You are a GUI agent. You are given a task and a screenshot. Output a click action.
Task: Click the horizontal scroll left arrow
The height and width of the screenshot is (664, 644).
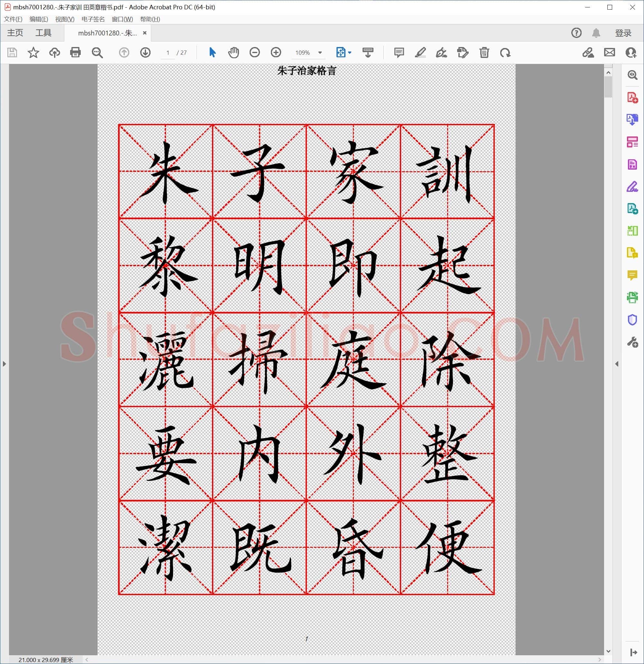[87, 659]
